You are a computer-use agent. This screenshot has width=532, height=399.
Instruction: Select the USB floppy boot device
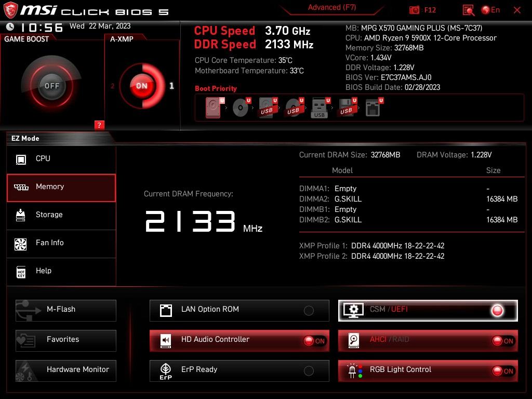347,108
